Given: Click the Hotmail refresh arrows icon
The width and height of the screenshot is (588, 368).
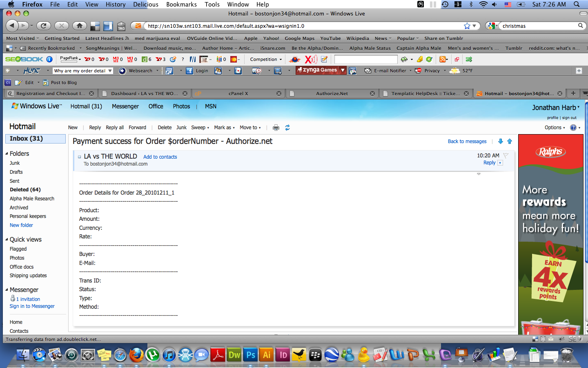Looking at the screenshot, I should coord(287,128).
